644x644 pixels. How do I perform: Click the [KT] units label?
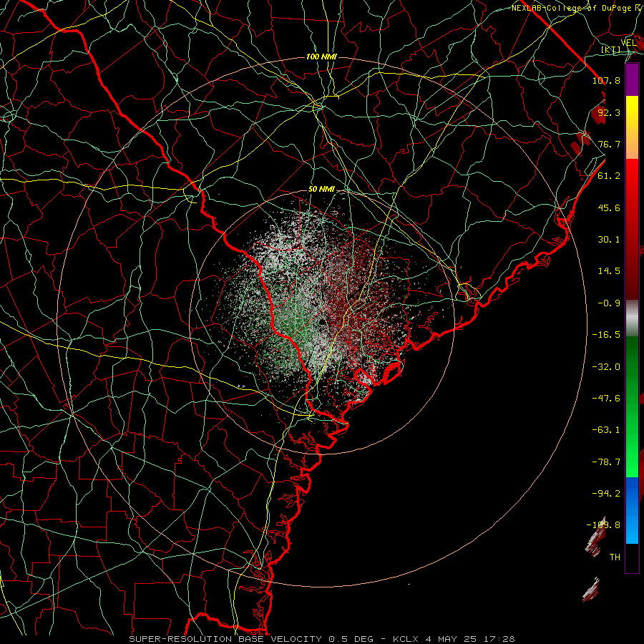(611, 50)
